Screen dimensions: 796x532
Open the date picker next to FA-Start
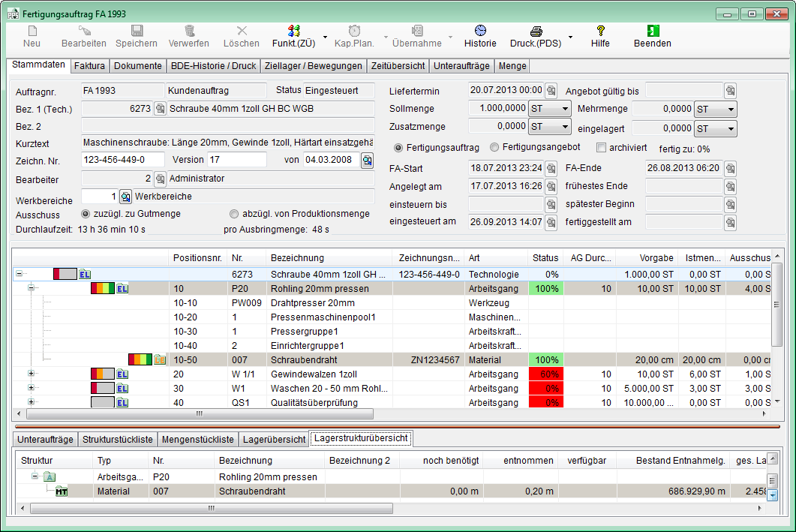coord(551,168)
